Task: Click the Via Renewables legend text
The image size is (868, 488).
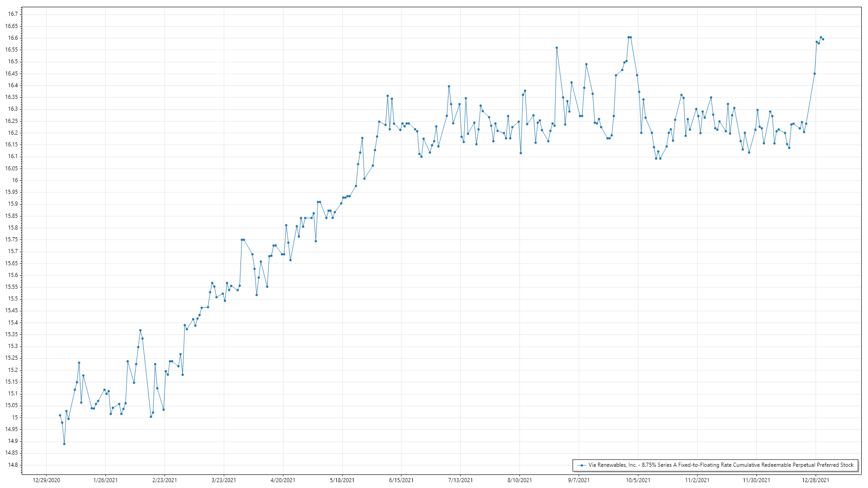Action: tap(721, 465)
